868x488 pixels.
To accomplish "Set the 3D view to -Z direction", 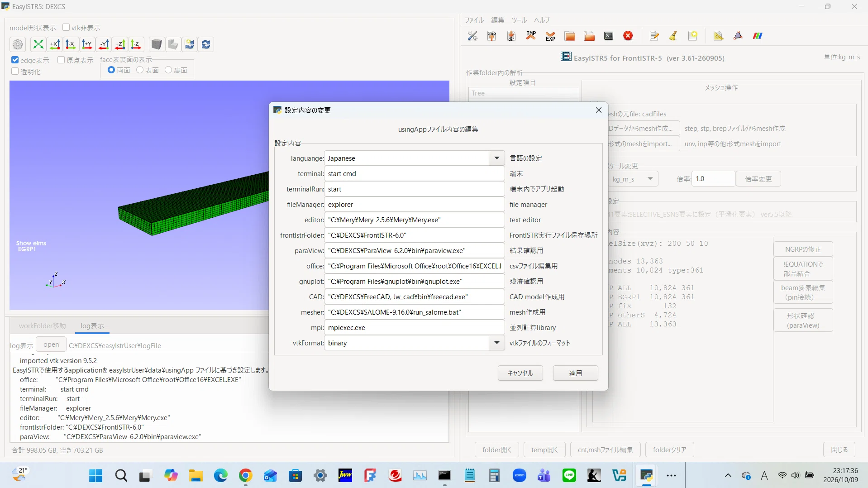I will [x=136, y=44].
